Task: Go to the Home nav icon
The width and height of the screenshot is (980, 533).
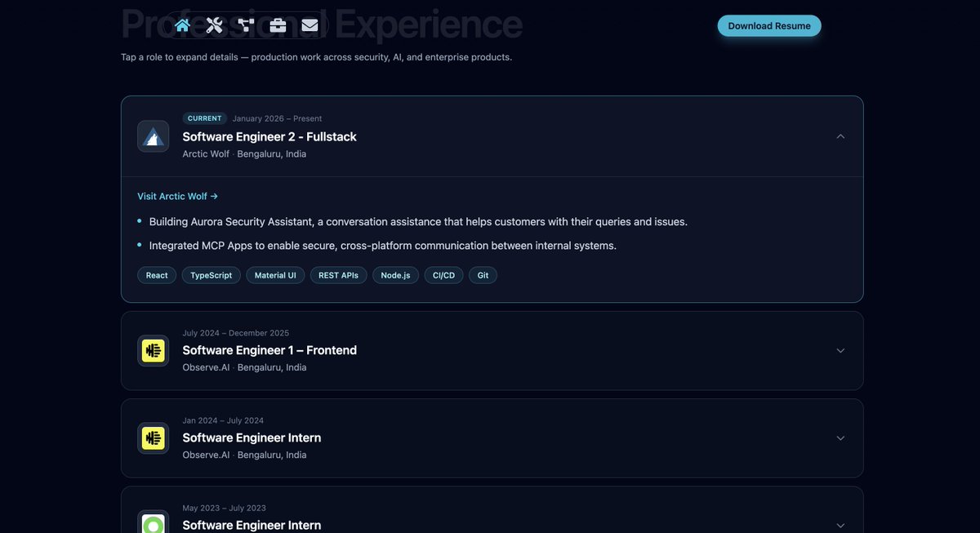Action: 182,25
